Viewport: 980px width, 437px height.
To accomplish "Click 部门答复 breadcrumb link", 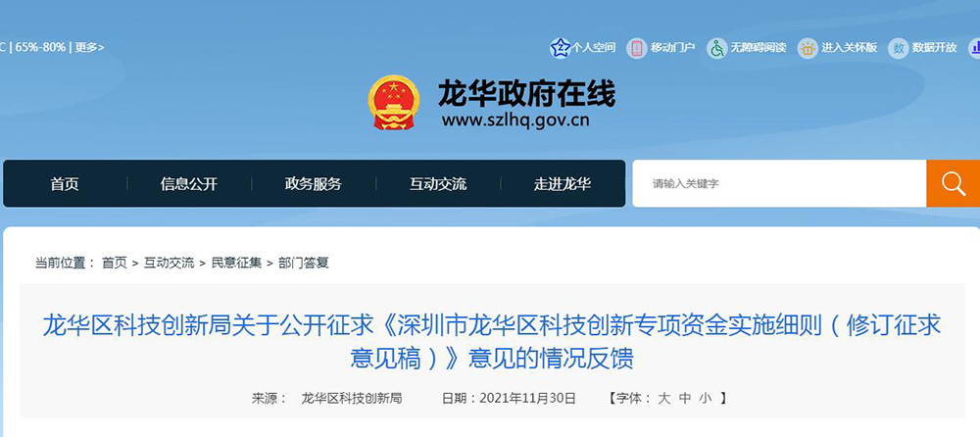I will 304,264.
